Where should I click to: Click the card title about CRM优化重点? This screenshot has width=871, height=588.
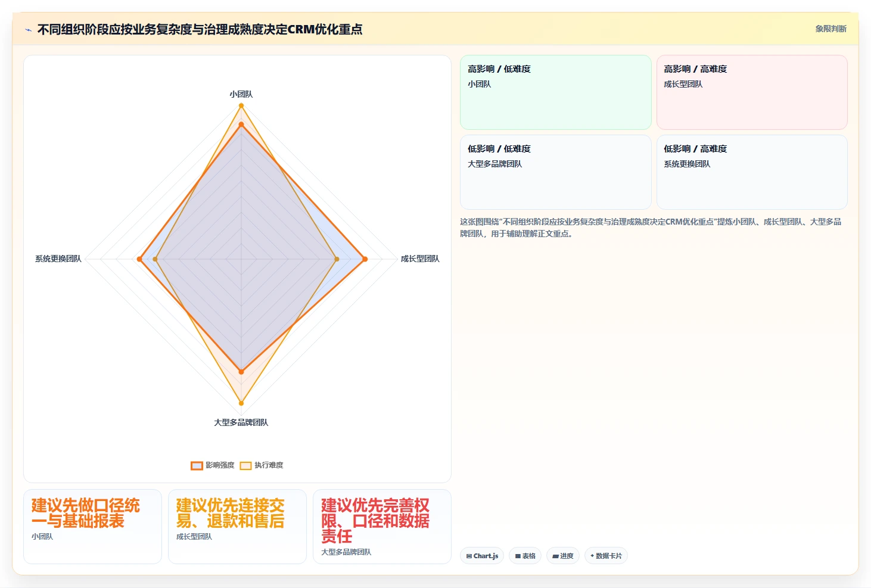point(200,29)
